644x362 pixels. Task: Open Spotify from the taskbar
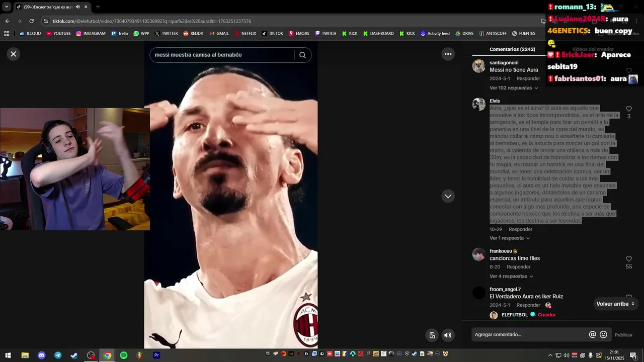124,355
